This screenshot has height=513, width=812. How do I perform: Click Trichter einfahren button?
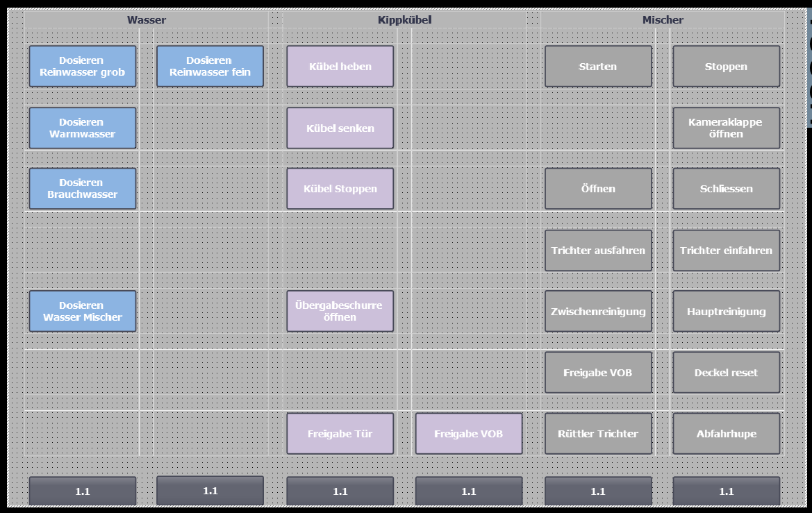726,251
